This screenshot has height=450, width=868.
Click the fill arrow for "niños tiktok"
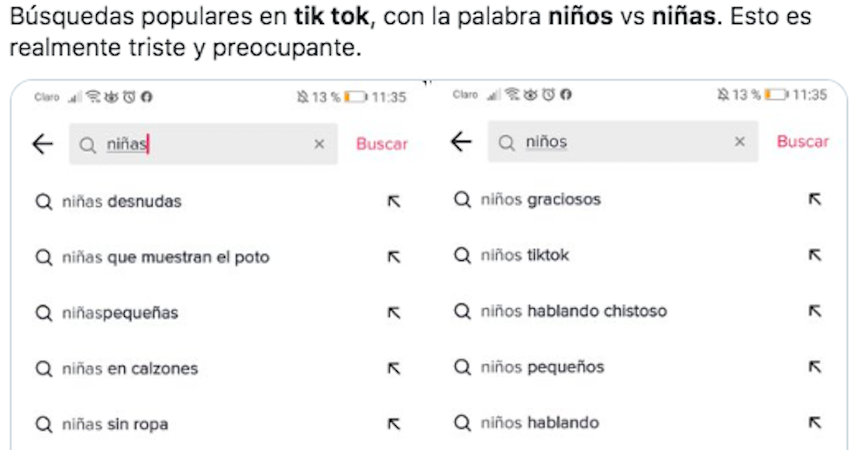815,255
